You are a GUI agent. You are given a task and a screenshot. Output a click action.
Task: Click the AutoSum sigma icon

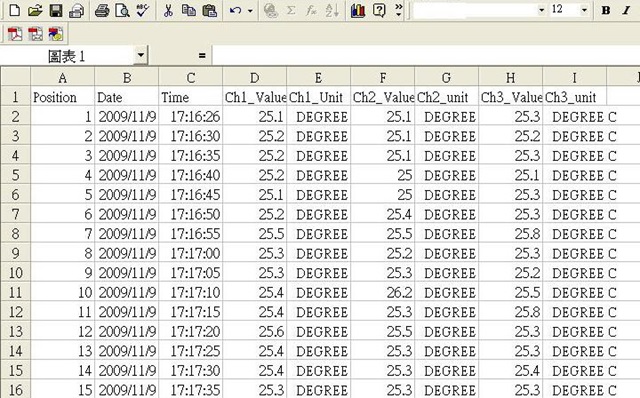pyautogui.click(x=291, y=10)
